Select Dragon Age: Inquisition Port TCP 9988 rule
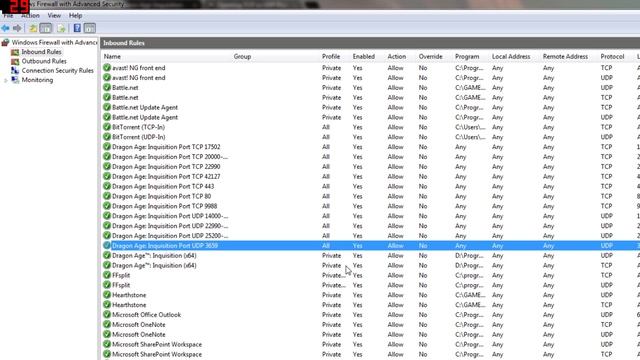The height and width of the screenshot is (360, 640). pos(164,206)
